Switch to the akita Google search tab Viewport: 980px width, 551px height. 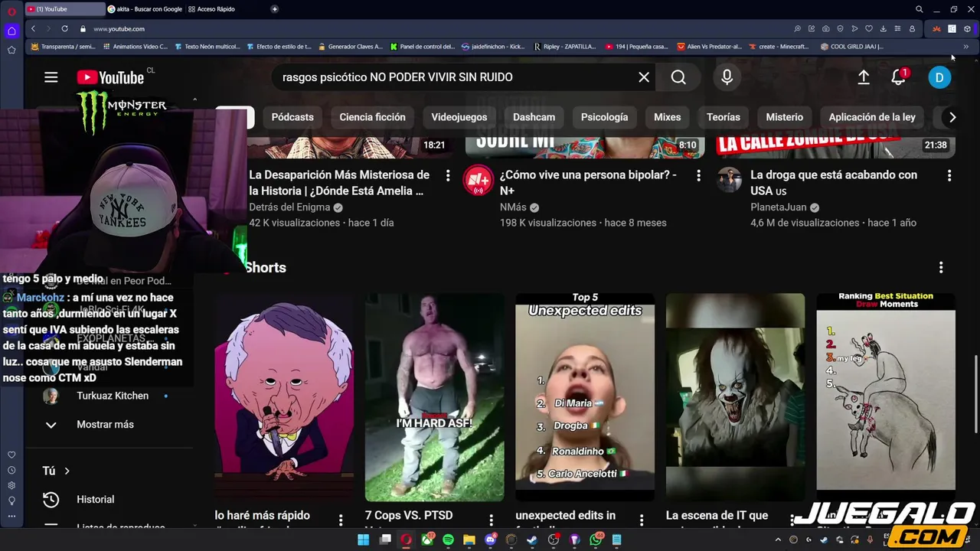(145, 9)
